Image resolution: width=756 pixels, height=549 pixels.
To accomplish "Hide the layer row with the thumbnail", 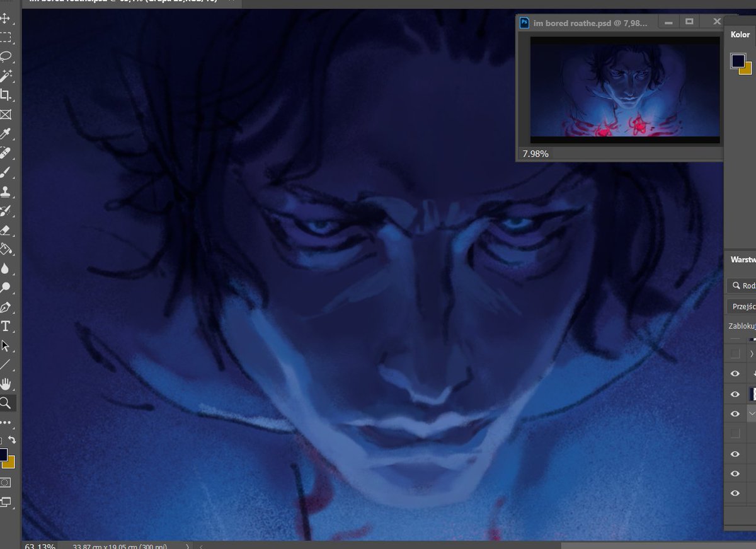I will tap(735, 394).
